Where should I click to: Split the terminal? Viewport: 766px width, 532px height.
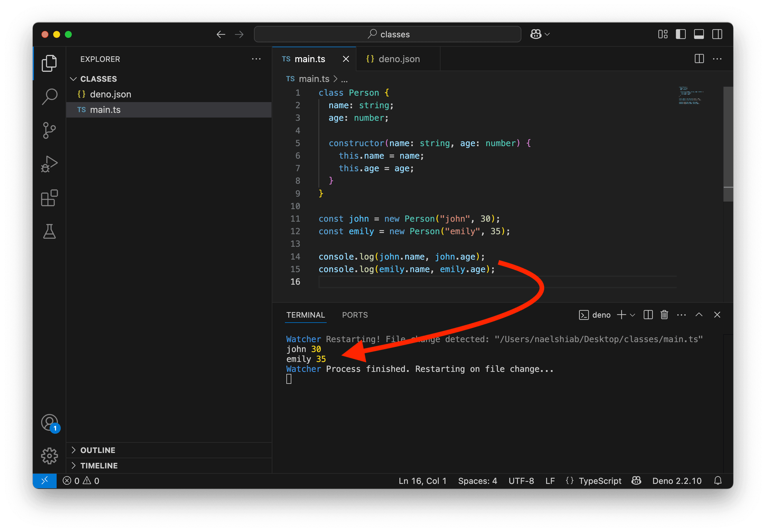click(648, 315)
